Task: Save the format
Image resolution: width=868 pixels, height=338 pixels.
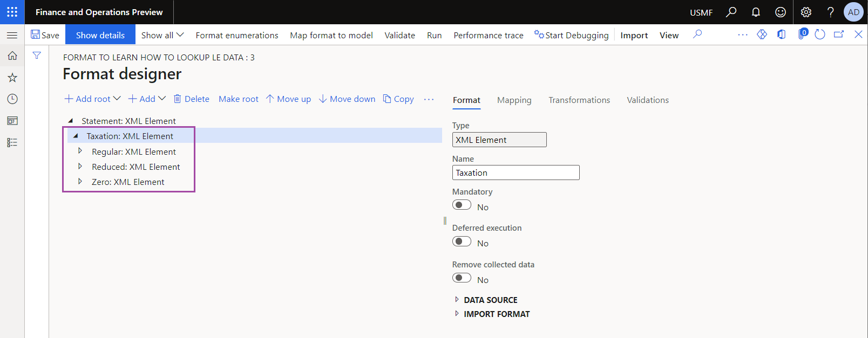Action: tap(45, 35)
